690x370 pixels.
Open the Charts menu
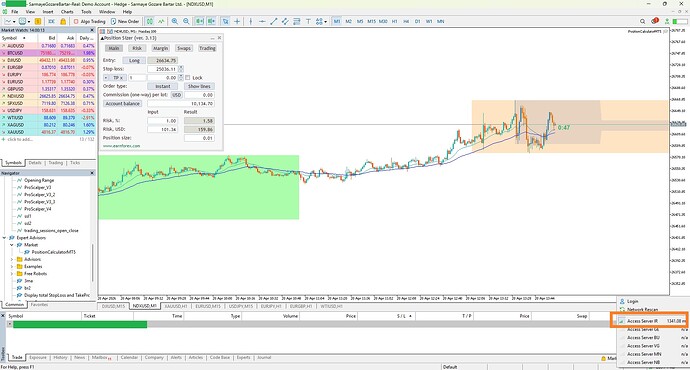click(67, 12)
